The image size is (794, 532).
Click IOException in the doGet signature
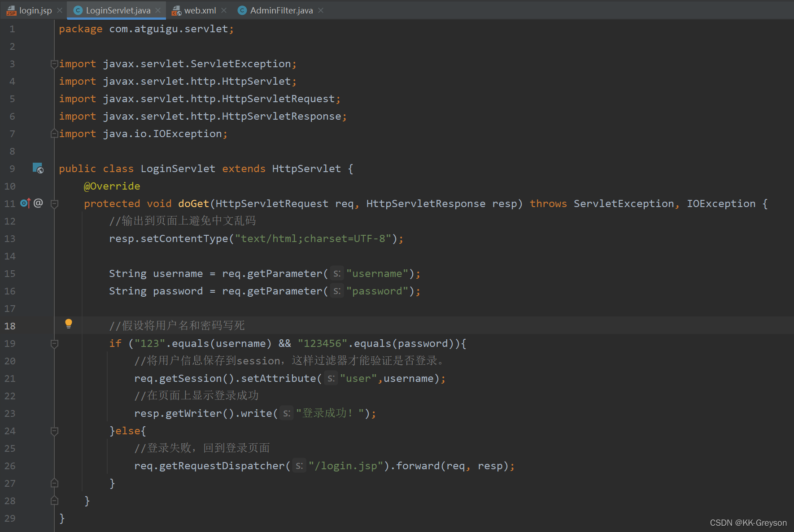pyautogui.click(x=721, y=203)
